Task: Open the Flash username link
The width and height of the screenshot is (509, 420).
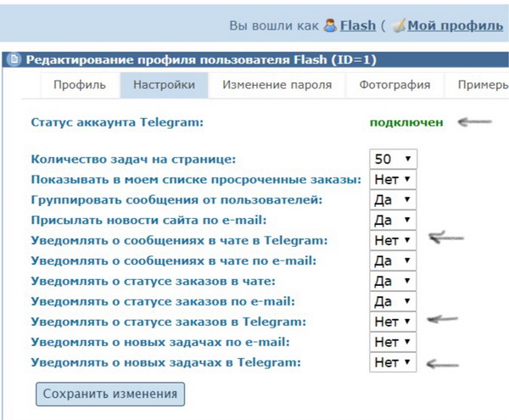Action: click(358, 25)
